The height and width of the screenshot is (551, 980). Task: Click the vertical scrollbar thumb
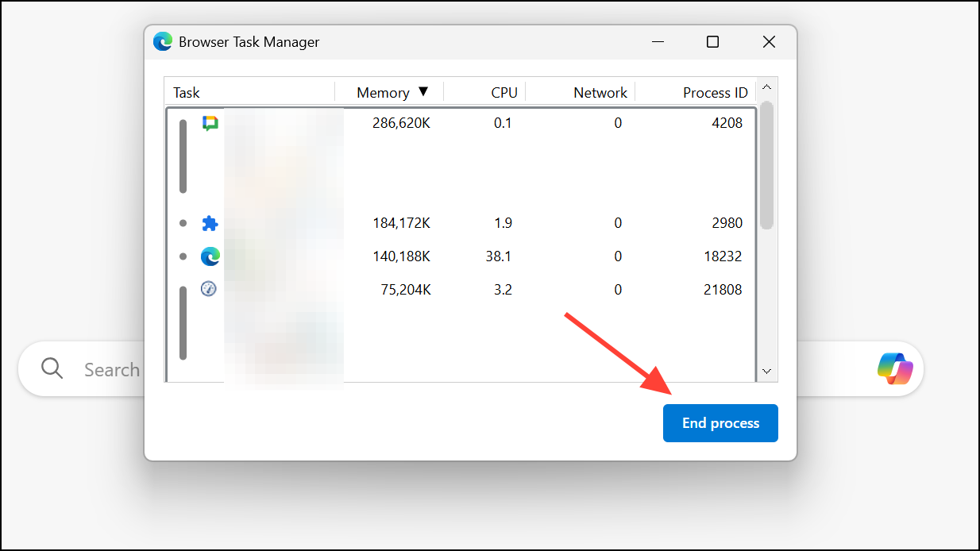766,164
